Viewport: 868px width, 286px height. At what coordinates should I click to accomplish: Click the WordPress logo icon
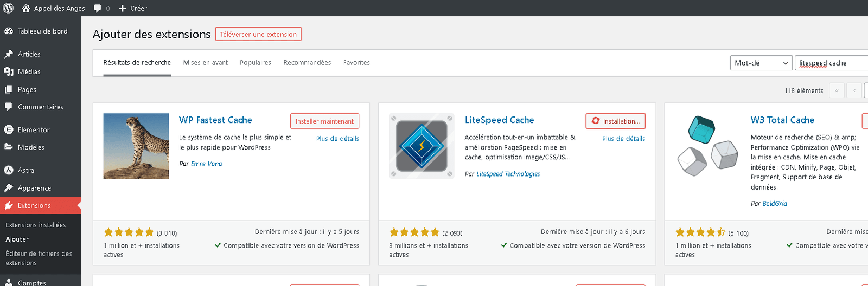pos(8,8)
